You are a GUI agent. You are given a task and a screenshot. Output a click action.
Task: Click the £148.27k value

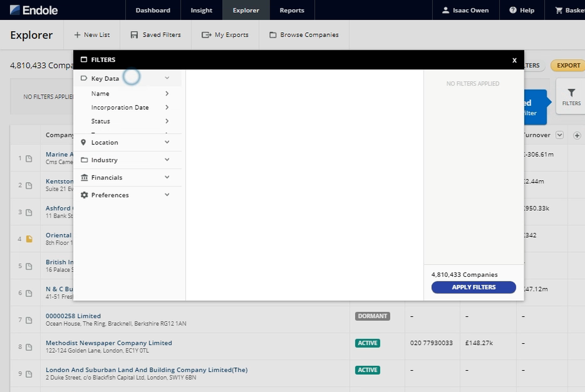(x=479, y=343)
